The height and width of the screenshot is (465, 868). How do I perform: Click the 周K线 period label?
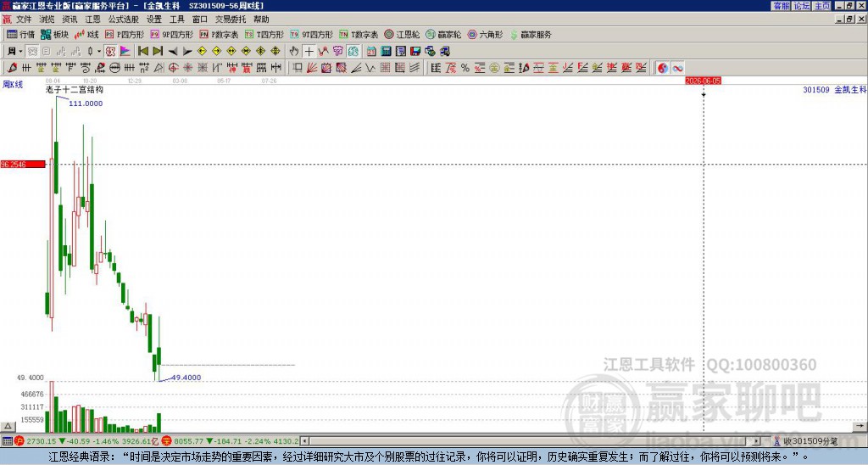[13, 85]
